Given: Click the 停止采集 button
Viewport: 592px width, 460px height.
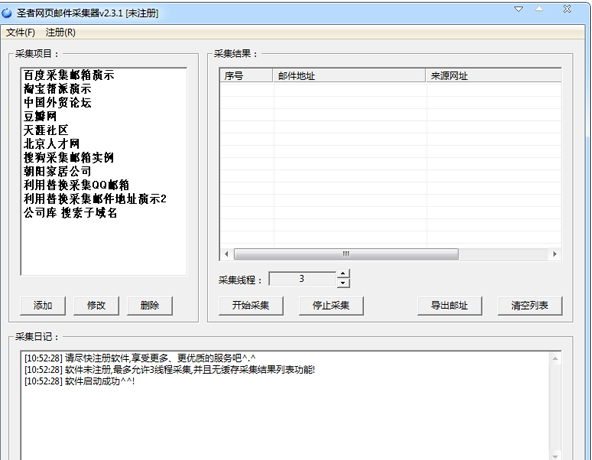Looking at the screenshot, I should [x=331, y=305].
